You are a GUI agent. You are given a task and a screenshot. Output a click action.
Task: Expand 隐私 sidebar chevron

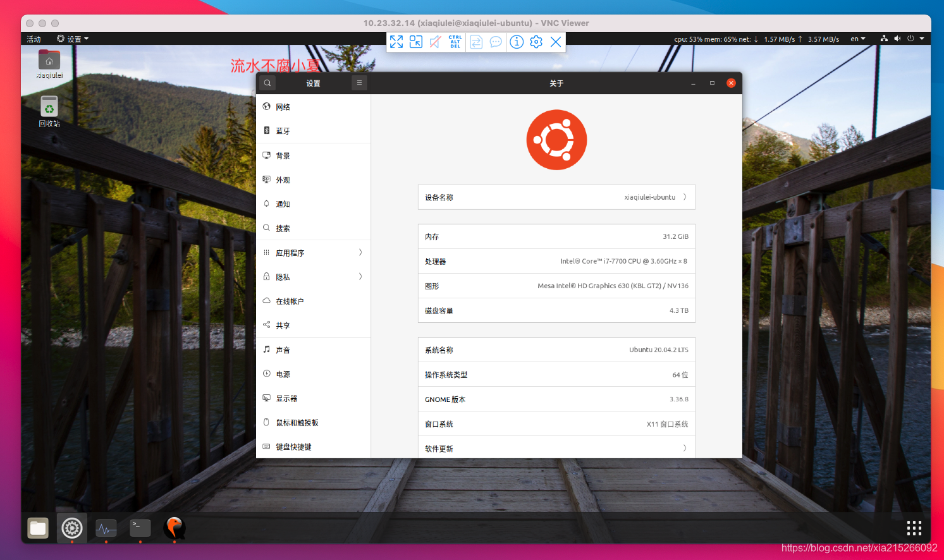pos(360,276)
